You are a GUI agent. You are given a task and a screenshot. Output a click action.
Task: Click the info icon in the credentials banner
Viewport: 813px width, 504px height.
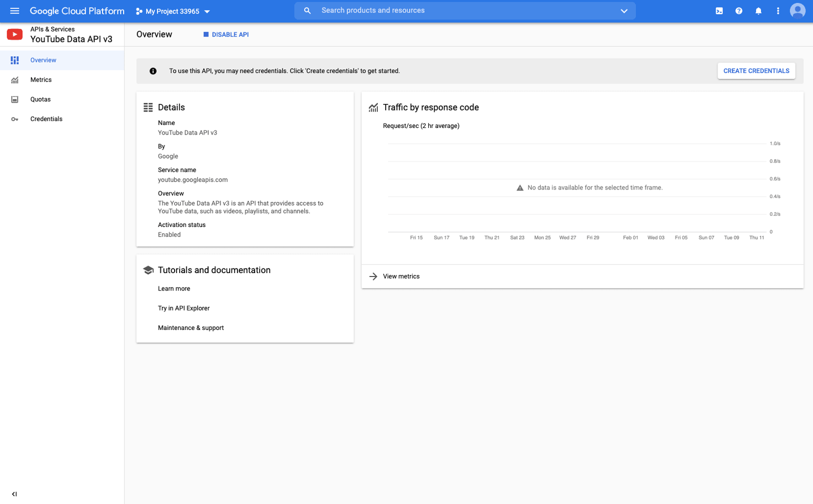pos(153,70)
